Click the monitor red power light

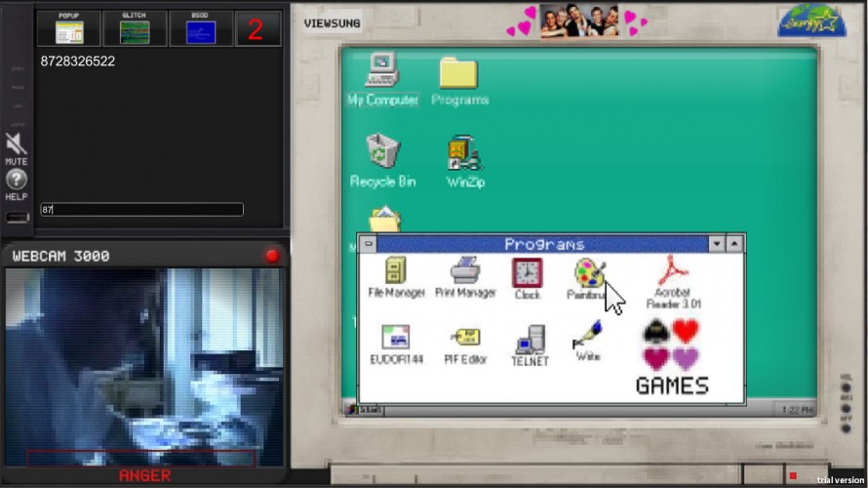793,475
